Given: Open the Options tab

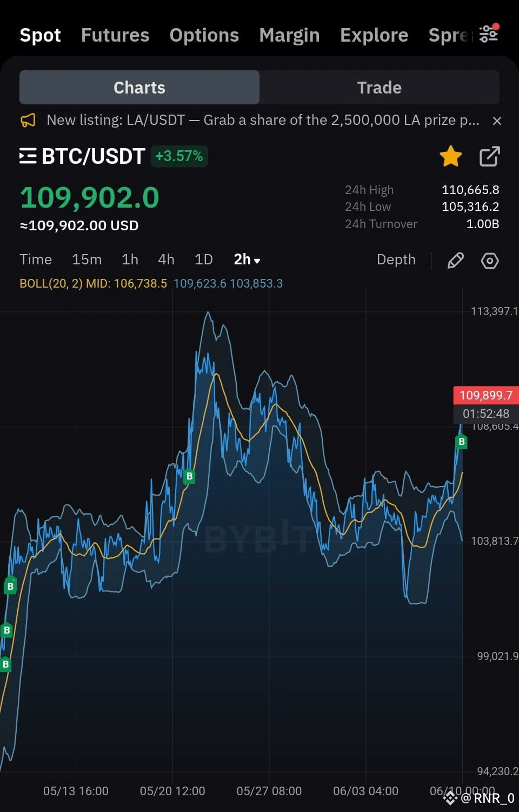Looking at the screenshot, I should coord(204,35).
